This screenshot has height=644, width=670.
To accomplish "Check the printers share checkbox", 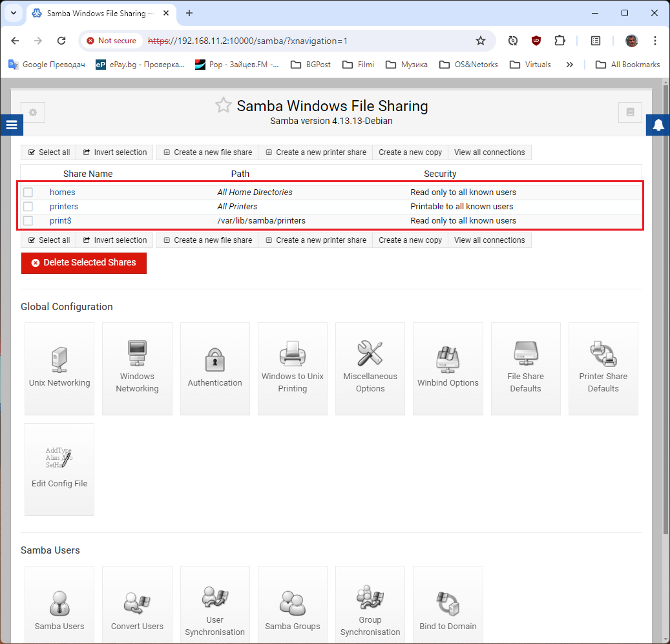I will pos(28,207).
